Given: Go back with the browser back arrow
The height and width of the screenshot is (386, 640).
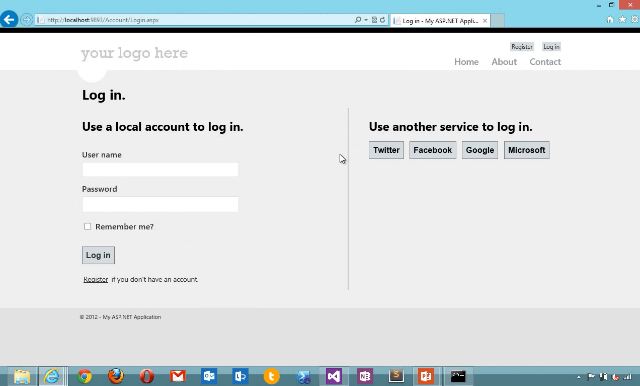Looking at the screenshot, I should coord(9,19).
